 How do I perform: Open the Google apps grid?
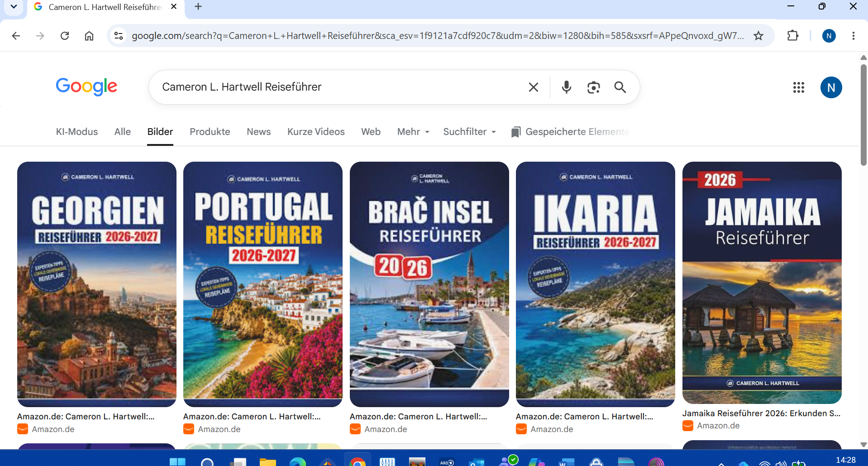[799, 87]
